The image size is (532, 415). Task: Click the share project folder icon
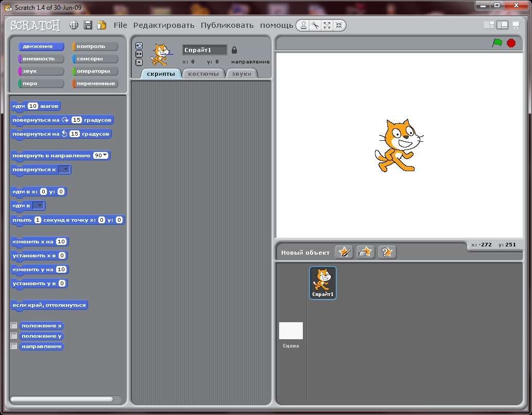tap(101, 25)
